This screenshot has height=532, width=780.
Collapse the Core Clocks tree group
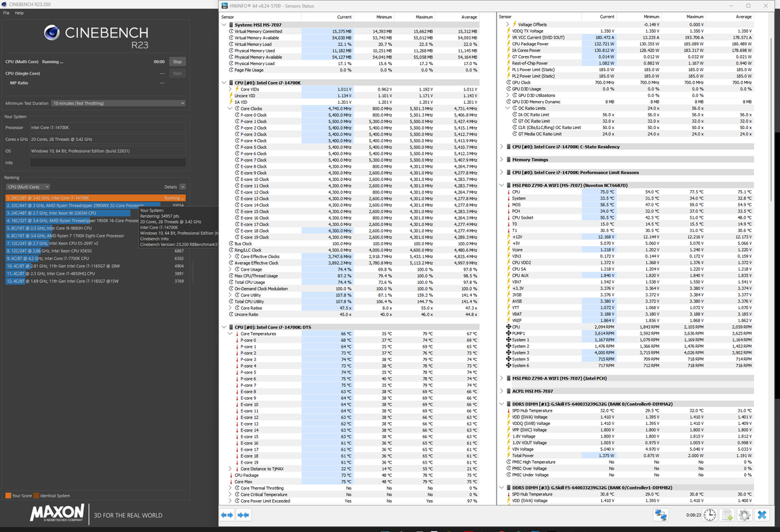click(x=230, y=108)
